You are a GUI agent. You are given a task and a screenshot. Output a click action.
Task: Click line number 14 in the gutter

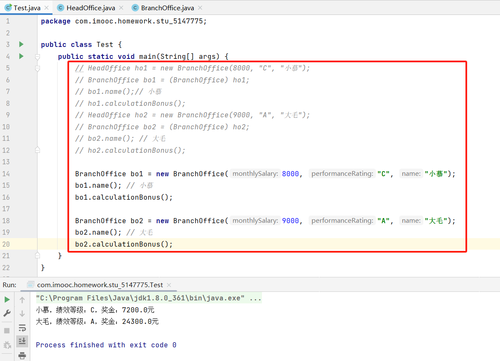[x=6, y=174]
